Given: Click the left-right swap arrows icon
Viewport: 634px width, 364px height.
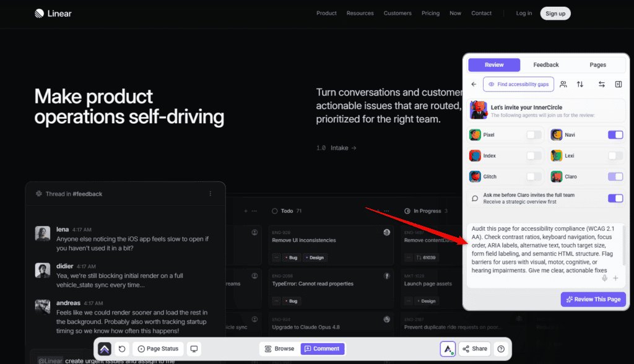Looking at the screenshot, I should coord(602,84).
